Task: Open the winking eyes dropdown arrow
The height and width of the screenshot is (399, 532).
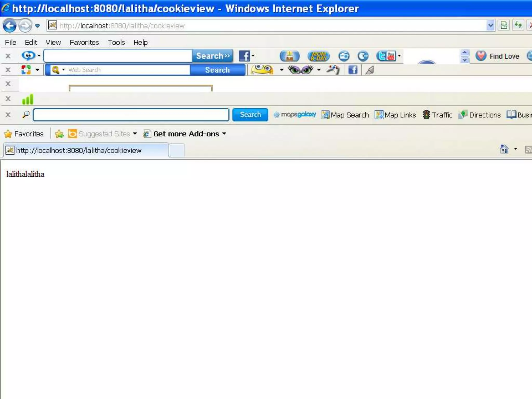Action: [319, 70]
